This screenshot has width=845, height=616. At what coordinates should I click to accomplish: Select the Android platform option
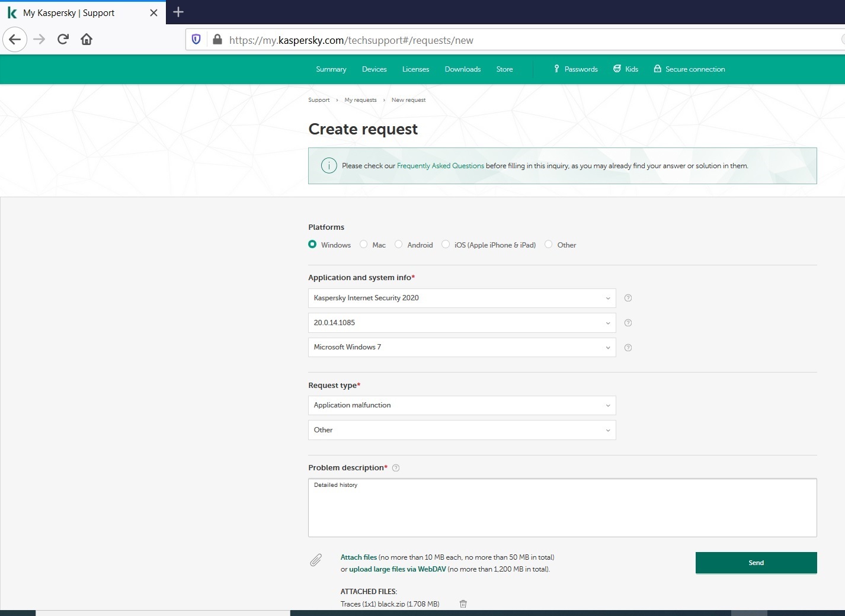pyautogui.click(x=399, y=244)
